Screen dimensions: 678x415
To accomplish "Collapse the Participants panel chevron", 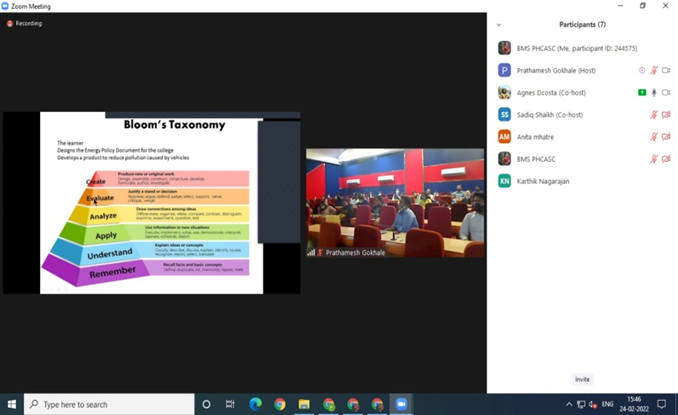I will click(498, 24).
